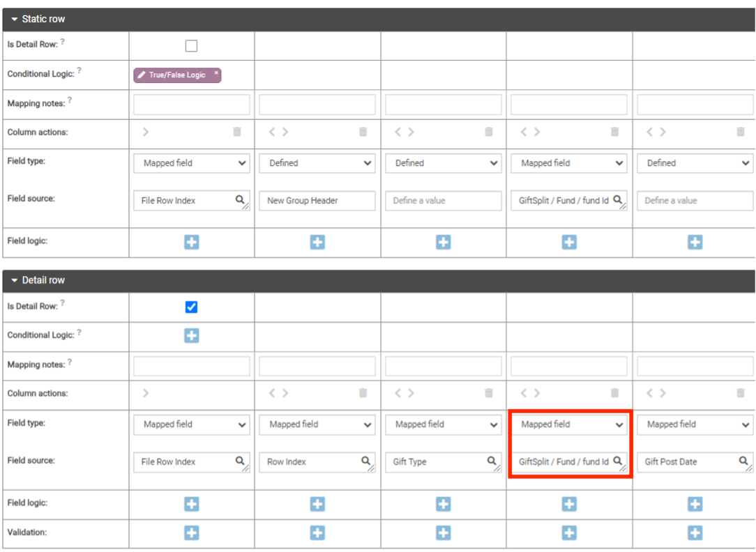Uncheck Is Detail Row in the Detail row
The image size is (756, 552).
[x=191, y=307]
